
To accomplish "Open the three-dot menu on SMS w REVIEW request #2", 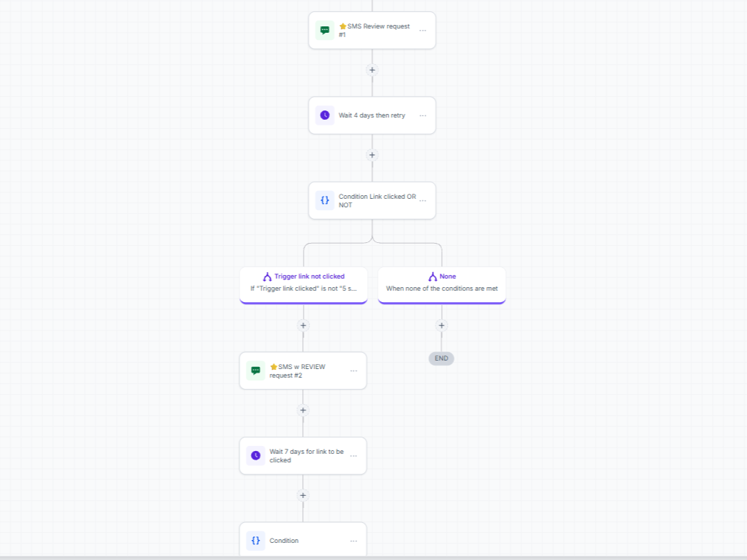I will 354,371.
